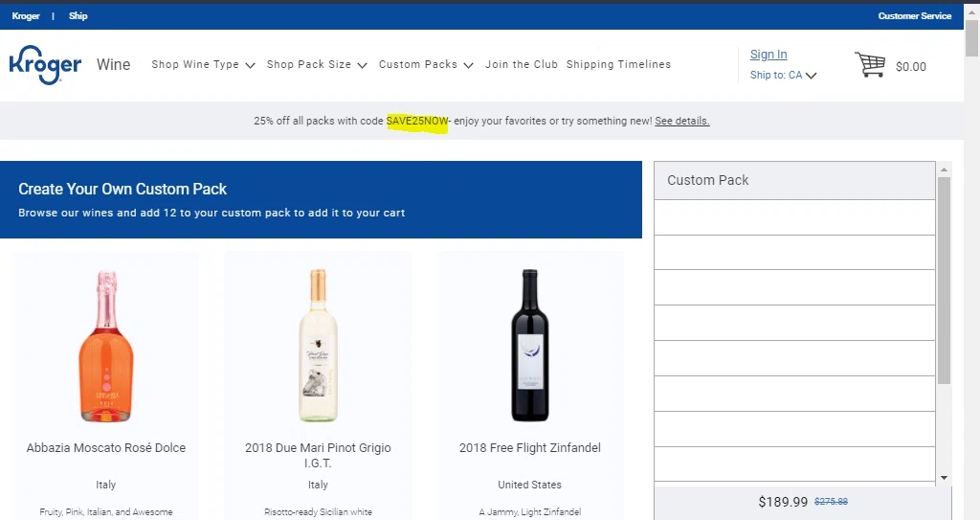This screenshot has width=980, height=520.
Task: Click the 2018 Free Flight Zinfandel title
Action: click(x=529, y=448)
